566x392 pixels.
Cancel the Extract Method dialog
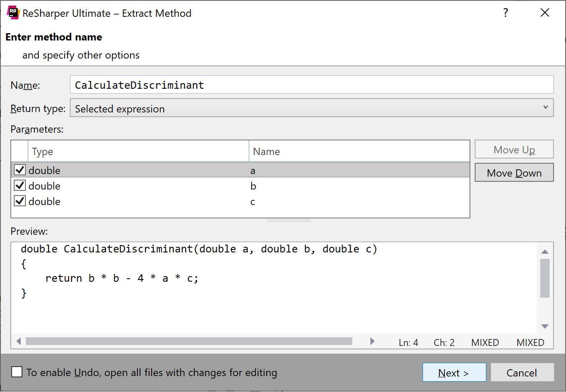[522, 372]
